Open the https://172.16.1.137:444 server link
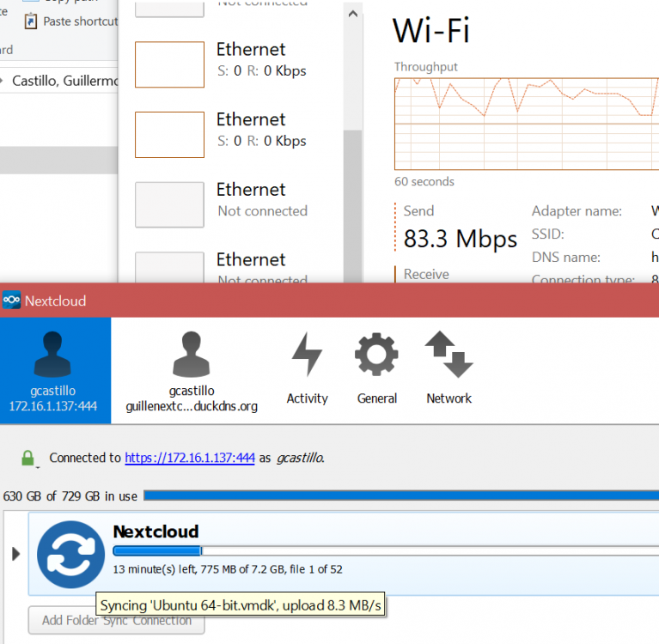The height and width of the screenshot is (644, 659). click(x=190, y=458)
